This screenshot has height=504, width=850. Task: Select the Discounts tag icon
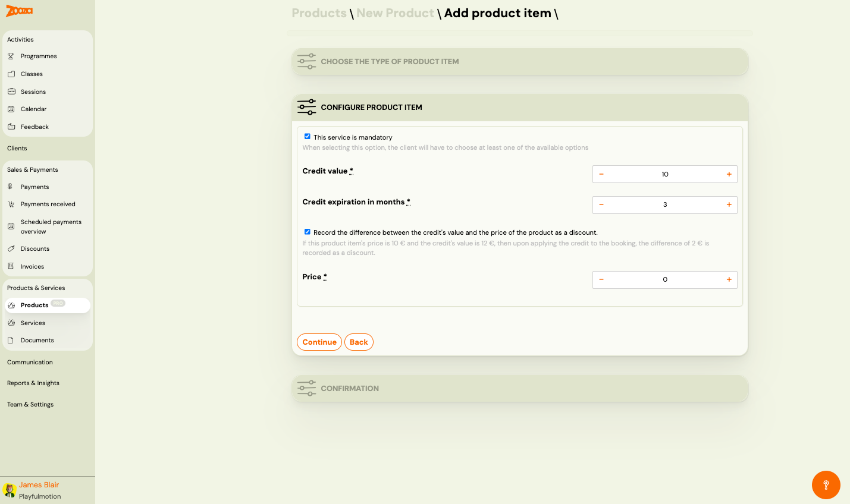[12, 248]
